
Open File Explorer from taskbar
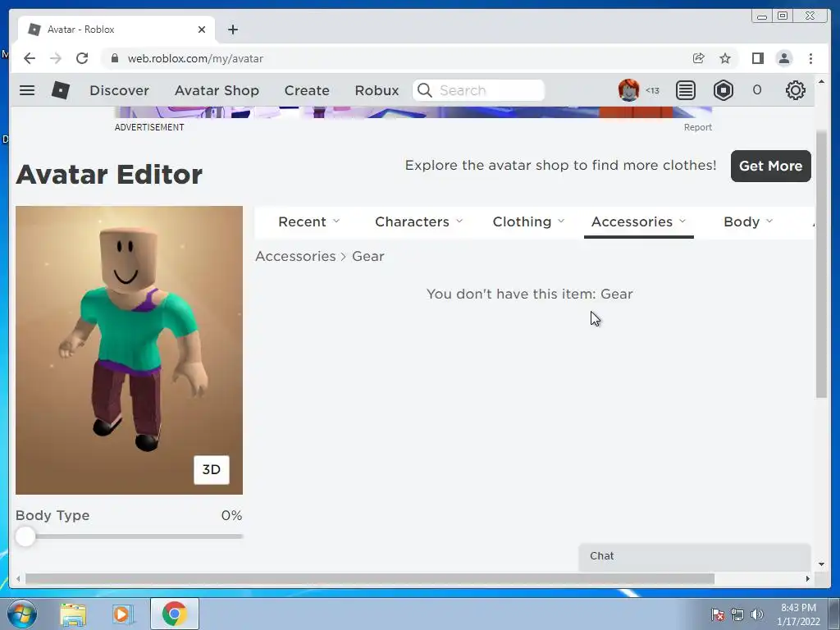click(x=73, y=614)
